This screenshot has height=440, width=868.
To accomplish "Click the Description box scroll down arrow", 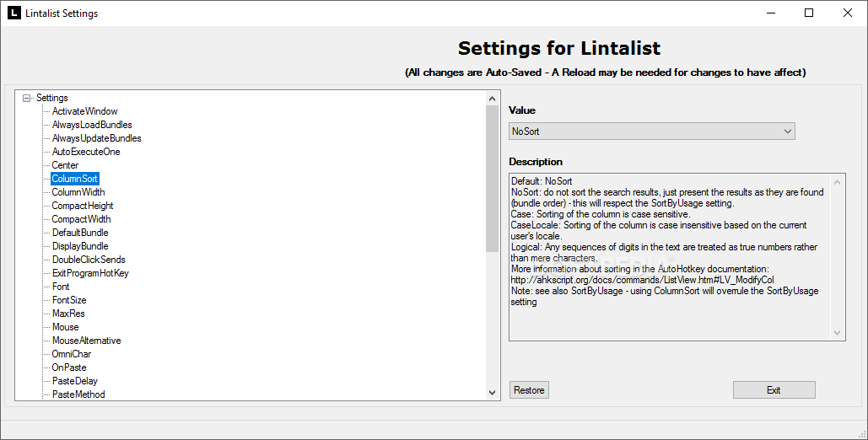I will (837, 333).
